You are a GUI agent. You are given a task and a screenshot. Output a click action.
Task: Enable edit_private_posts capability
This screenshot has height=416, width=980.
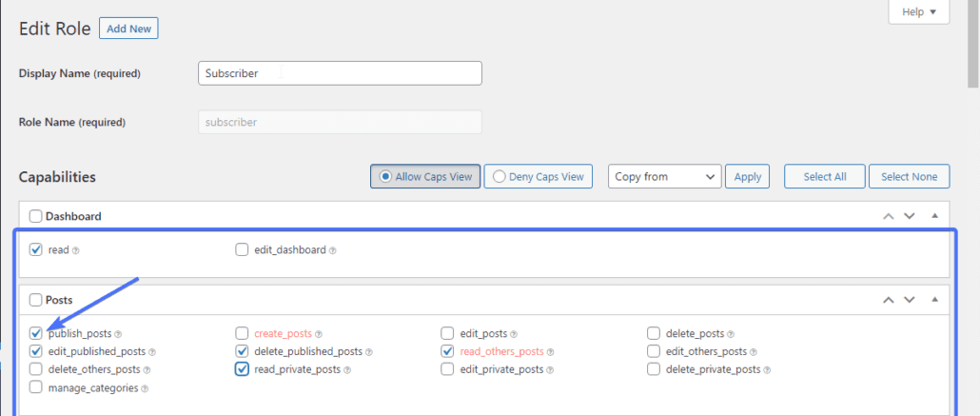click(447, 369)
